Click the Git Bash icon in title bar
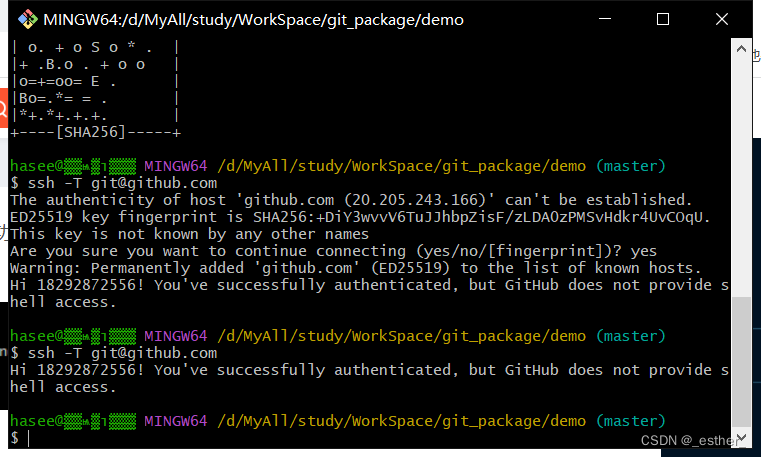 28,19
